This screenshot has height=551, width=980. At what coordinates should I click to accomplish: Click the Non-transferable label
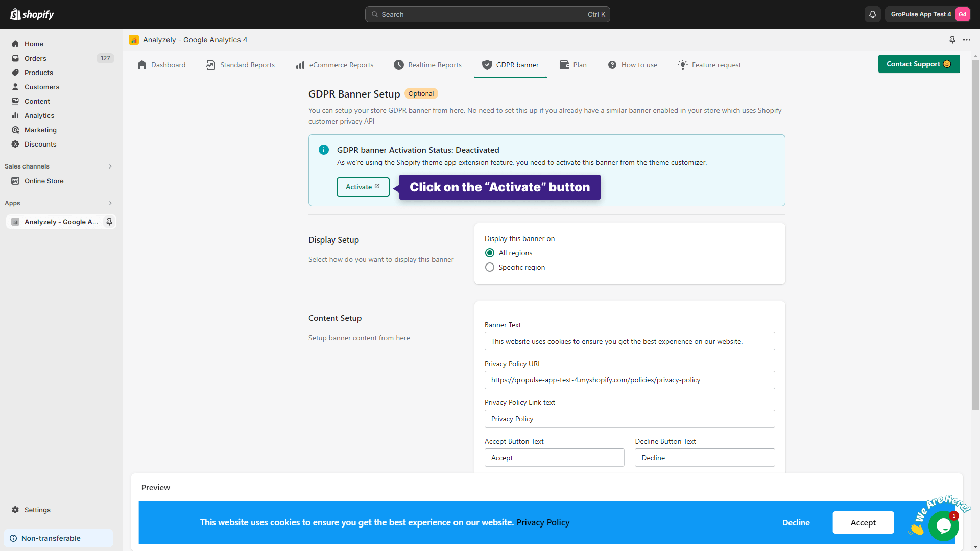pyautogui.click(x=51, y=538)
